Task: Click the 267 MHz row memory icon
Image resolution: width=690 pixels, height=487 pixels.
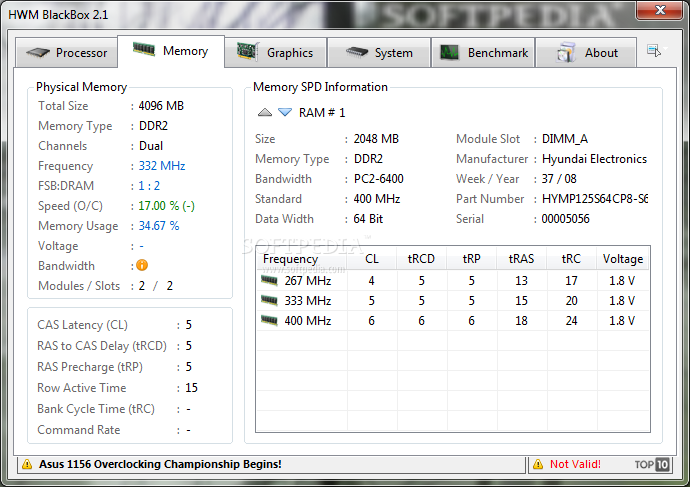Action: pos(269,280)
